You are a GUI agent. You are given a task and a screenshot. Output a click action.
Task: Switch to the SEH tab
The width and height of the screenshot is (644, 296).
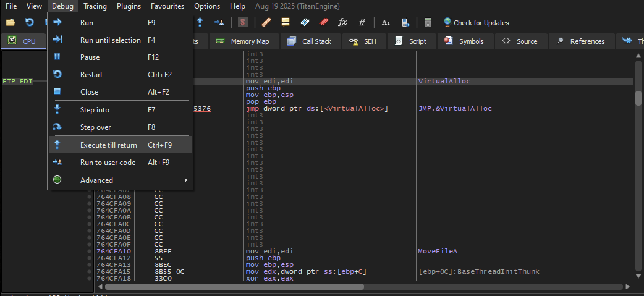coord(364,41)
